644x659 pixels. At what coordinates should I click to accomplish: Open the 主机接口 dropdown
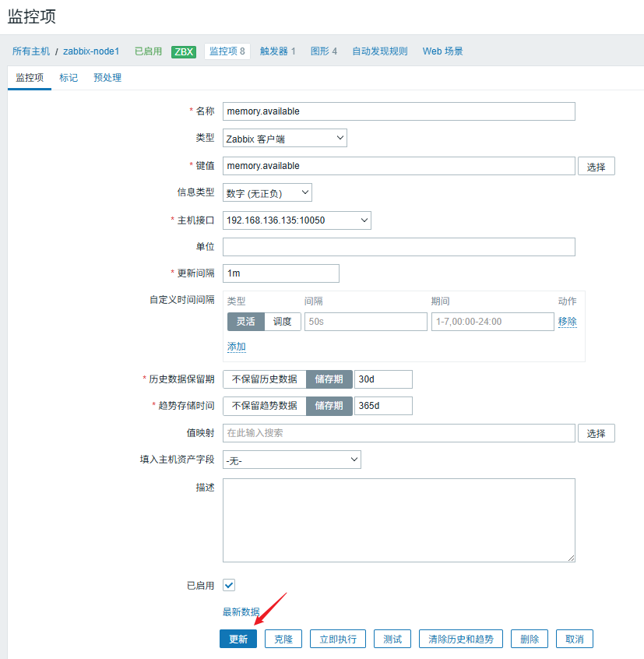coord(297,220)
